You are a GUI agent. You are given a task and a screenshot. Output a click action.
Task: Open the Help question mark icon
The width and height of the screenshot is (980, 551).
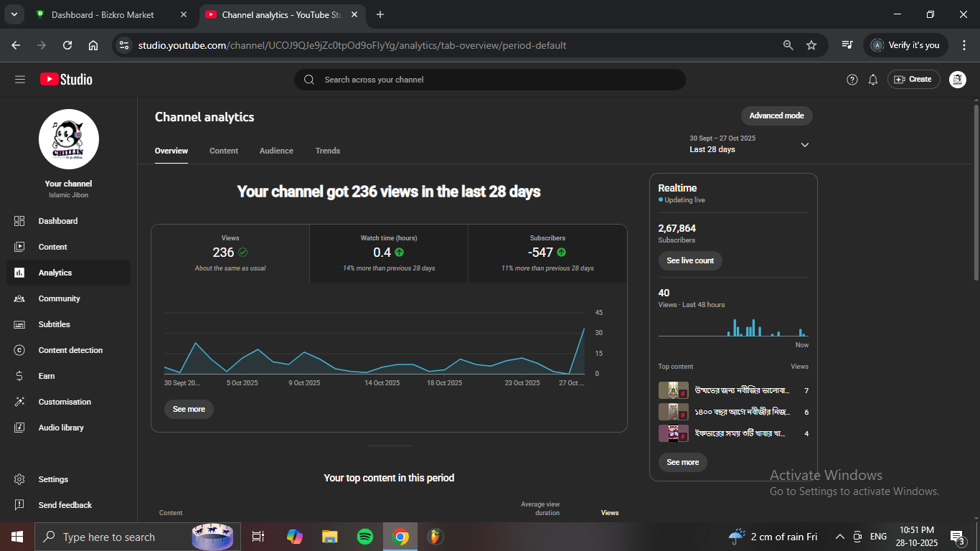852,80
